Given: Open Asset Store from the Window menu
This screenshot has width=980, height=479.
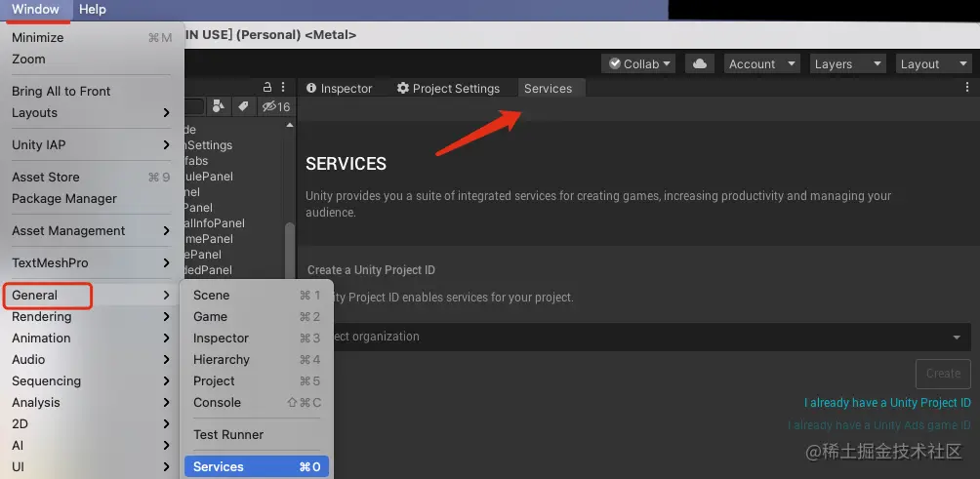Looking at the screenshot, I should click(x=92, y=177).
